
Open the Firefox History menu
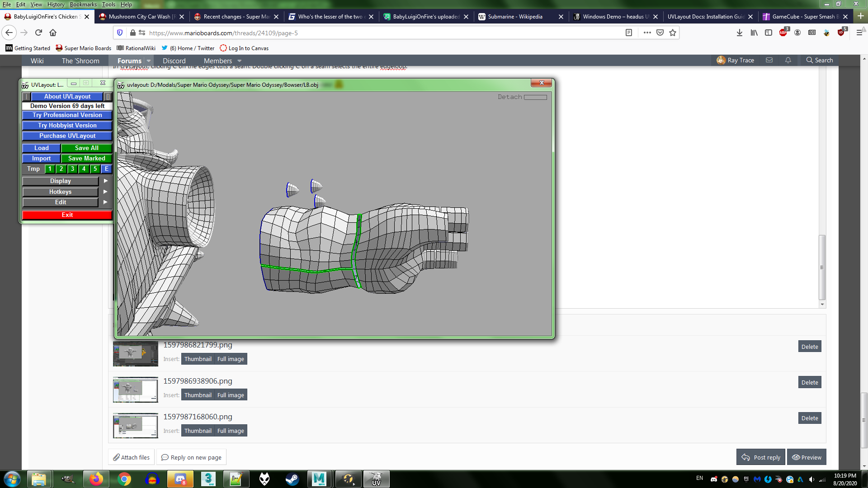click(x=56, y=4)
